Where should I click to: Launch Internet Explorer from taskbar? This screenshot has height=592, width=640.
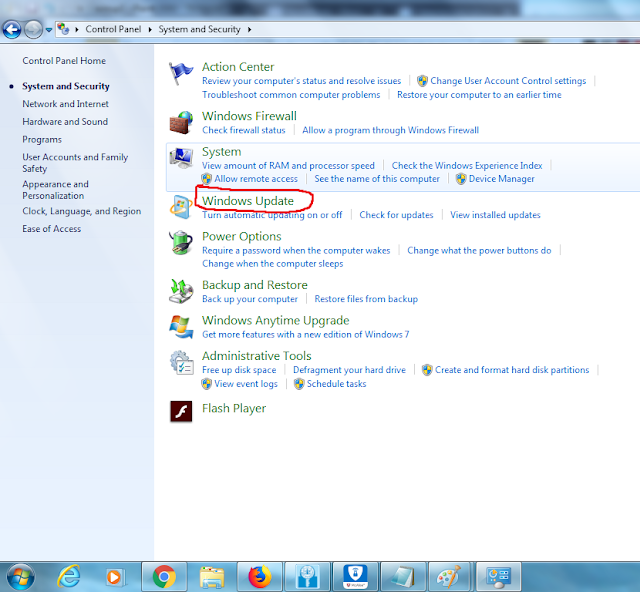click(69, 577)
